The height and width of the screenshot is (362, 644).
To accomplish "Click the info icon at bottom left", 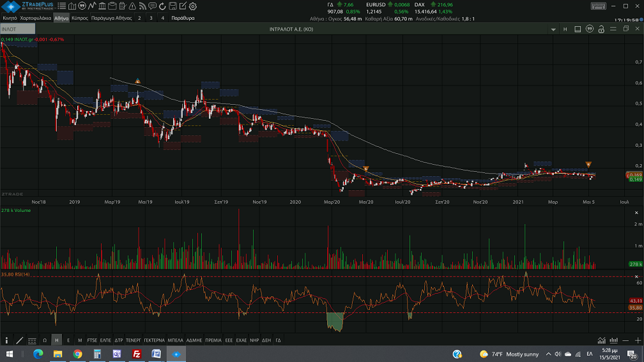I will click(x=6, y=340).
